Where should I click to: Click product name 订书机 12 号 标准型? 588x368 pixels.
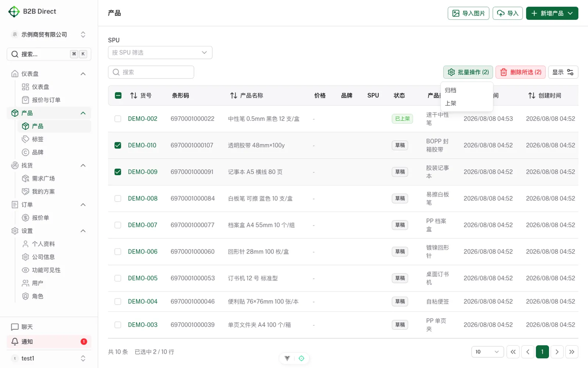click(253, 278)
